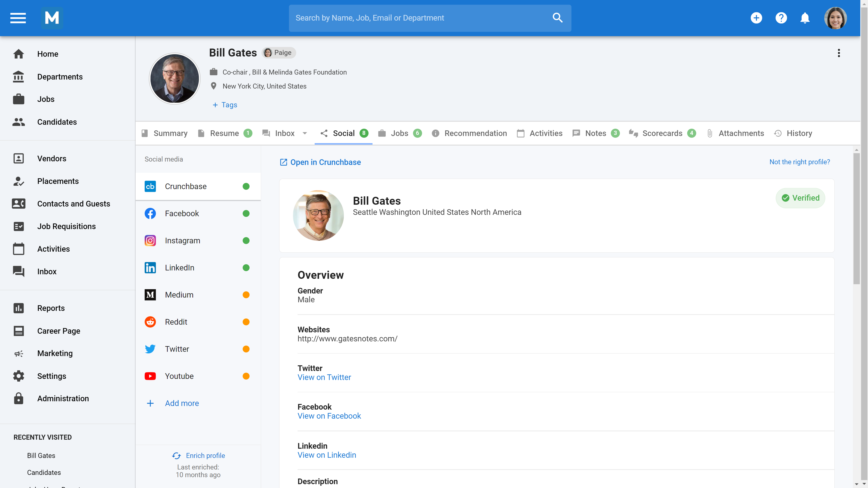The height and width of the screenshot is (488, 868).
Task: Click the search input field
Action: pos(418,18)
